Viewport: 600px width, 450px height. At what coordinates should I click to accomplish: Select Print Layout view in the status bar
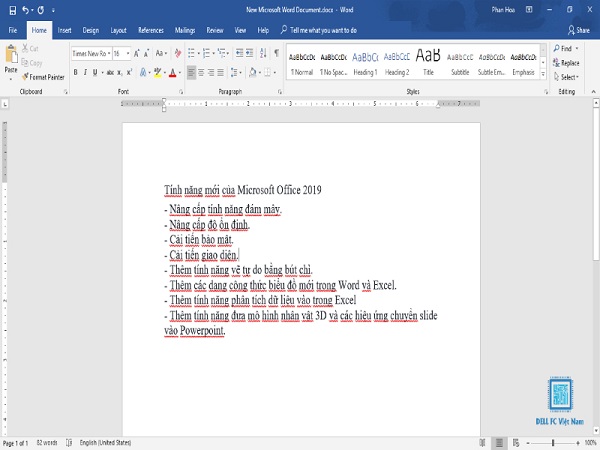(x=499, y=443)
